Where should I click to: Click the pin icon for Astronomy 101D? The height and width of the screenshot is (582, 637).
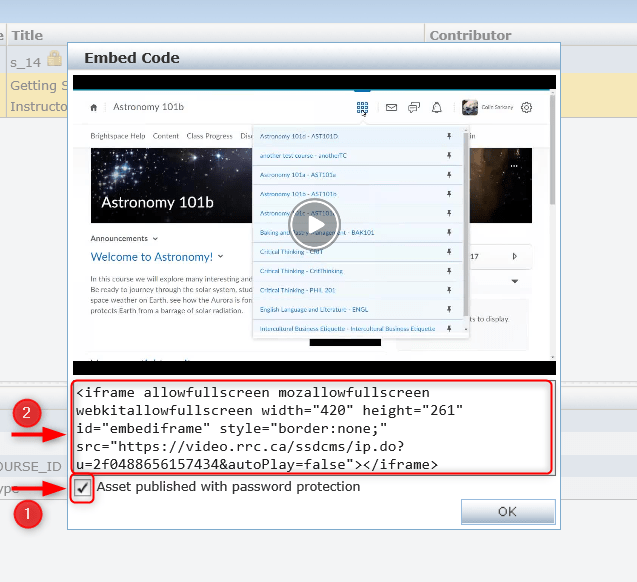(449, 135)
